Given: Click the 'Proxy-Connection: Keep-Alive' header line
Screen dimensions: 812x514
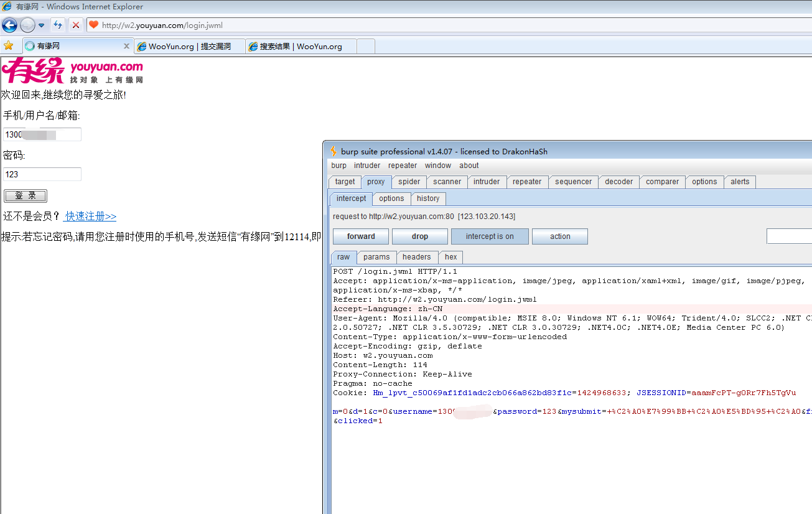Looking at the screenshot, I should (x=403, y=374).
